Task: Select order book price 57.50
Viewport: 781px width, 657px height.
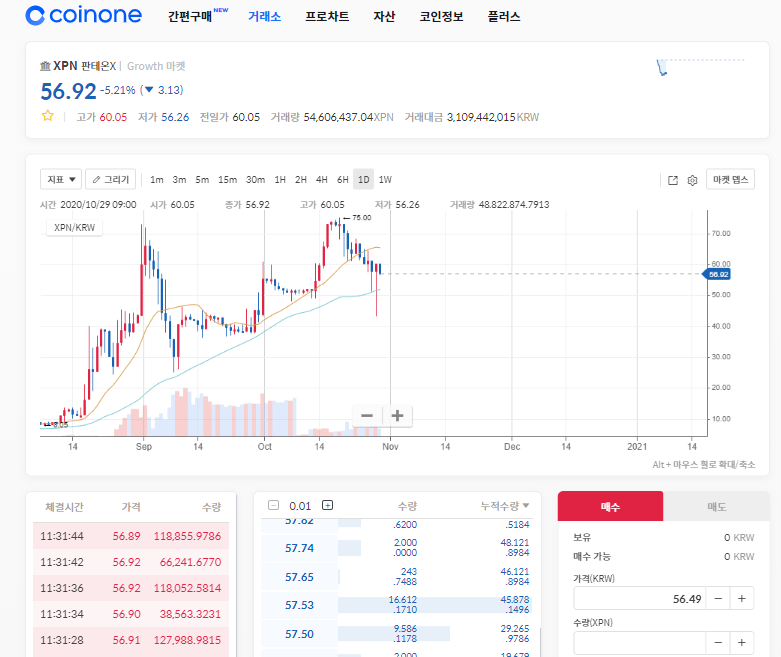Action: point(299,634)
